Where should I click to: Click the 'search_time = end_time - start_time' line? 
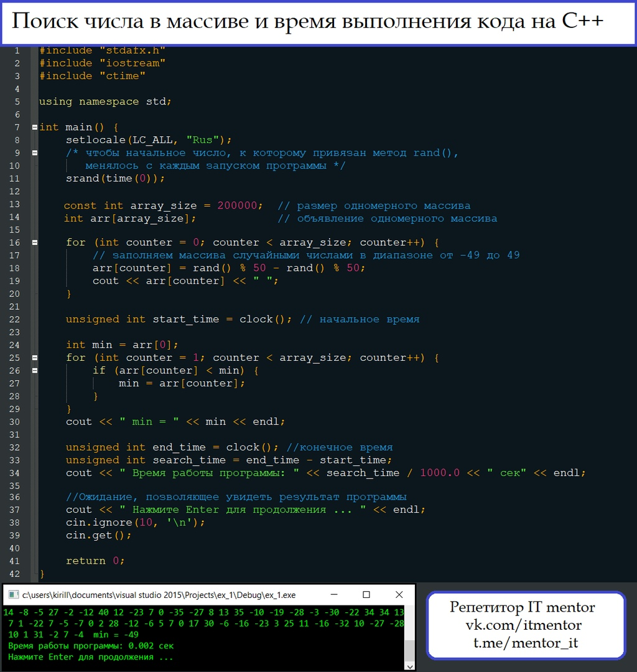click(229, 460)
